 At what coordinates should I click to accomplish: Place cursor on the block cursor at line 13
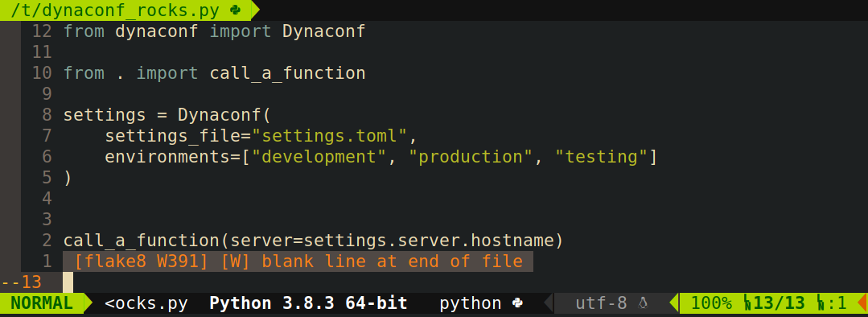pyautogui.click(x=68, y=282)
